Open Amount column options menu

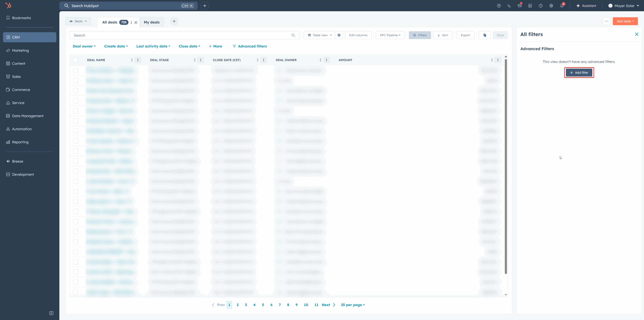click(498, 60)
